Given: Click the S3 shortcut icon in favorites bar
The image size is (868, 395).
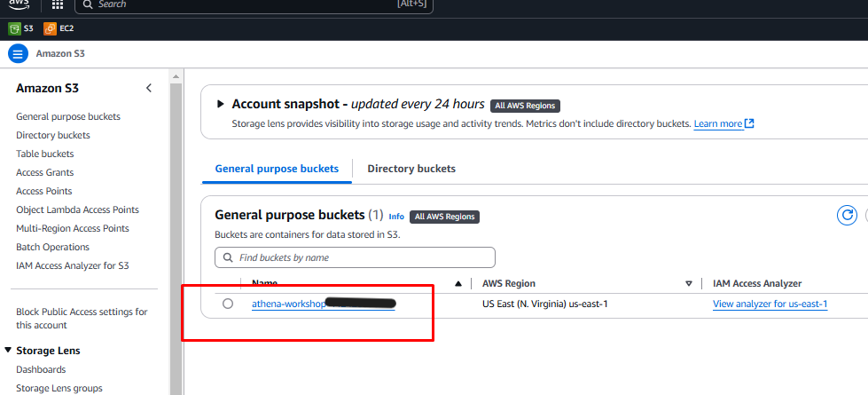Looking at the screenshot, I should pyautogui.click(x=14, y=28).
